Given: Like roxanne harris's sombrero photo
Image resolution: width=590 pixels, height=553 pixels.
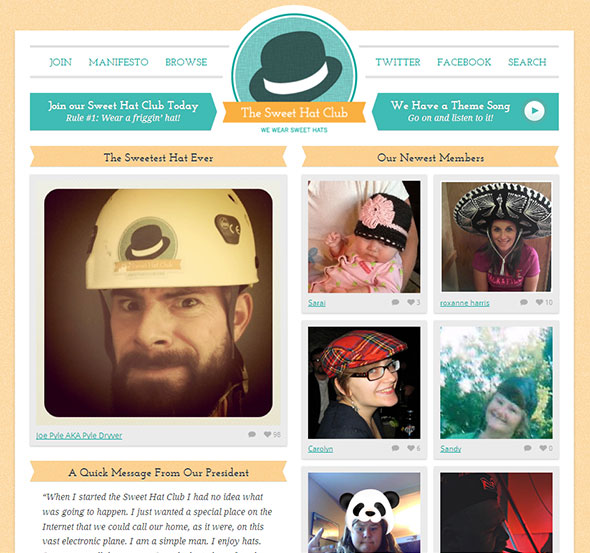Looking at the screenshot, I should pos(539,302).
